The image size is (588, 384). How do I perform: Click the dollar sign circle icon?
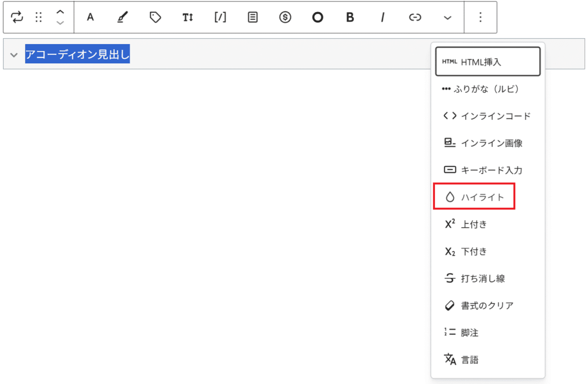coord(285,17)
